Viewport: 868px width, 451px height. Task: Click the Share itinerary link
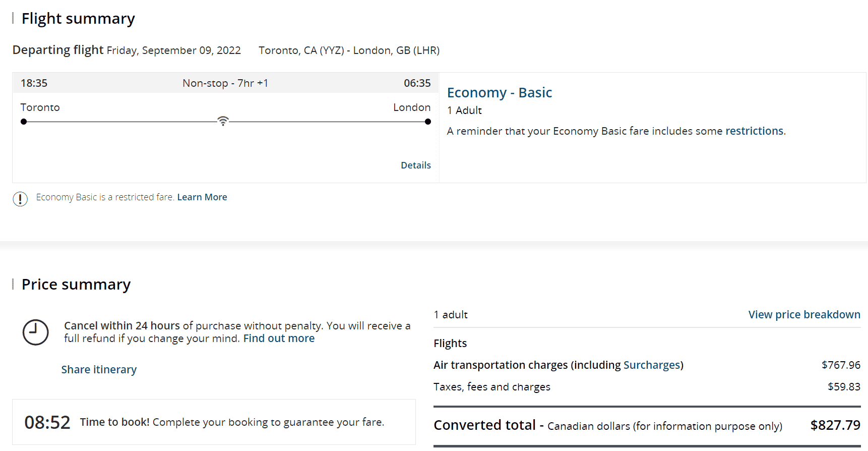(x=99, y=370)
